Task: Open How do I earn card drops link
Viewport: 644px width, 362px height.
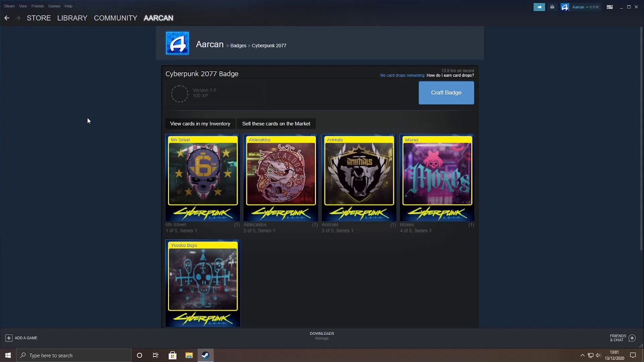Action: pos(450,75)
